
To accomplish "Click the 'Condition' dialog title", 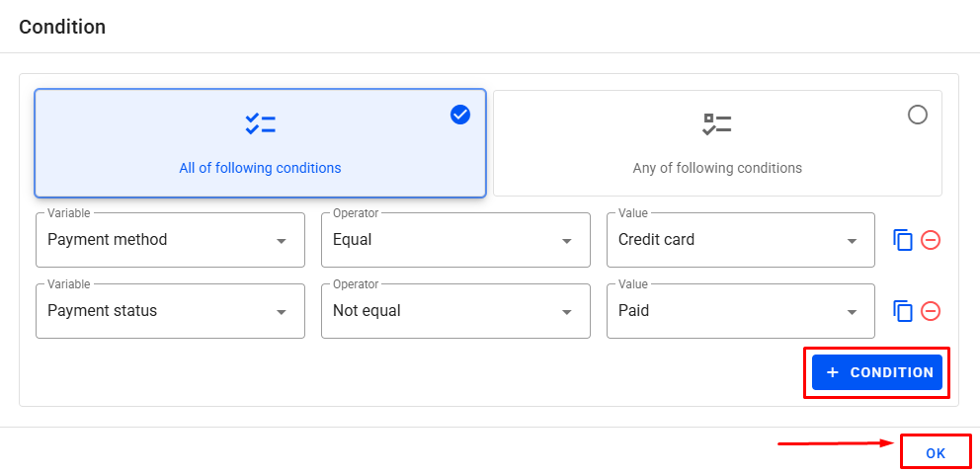I will coord(62,27).
